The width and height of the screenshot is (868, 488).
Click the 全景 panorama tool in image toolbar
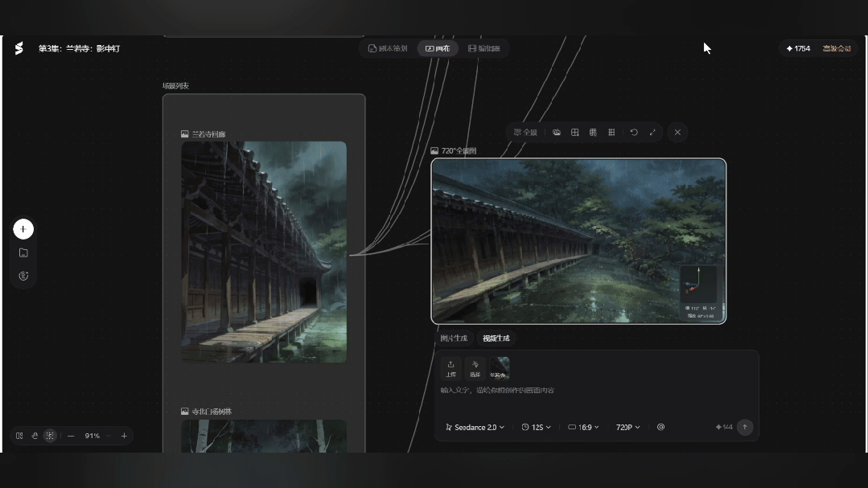pyautogui.click(x=525, y=132)
